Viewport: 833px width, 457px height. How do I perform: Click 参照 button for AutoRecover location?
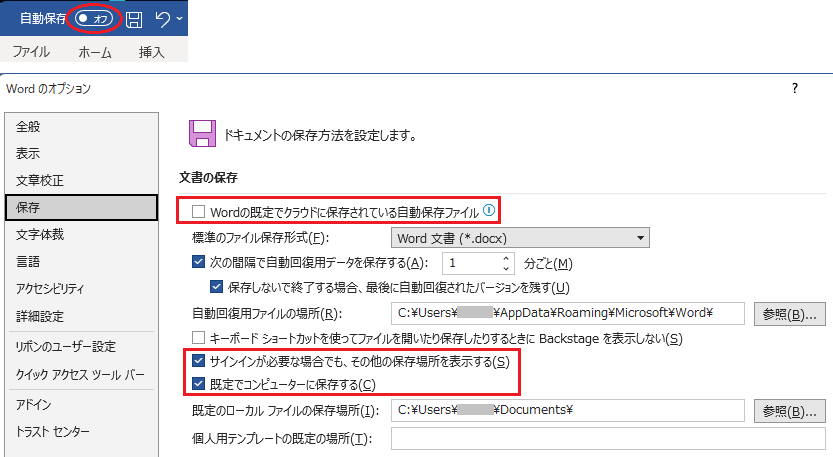coord(789,314)
